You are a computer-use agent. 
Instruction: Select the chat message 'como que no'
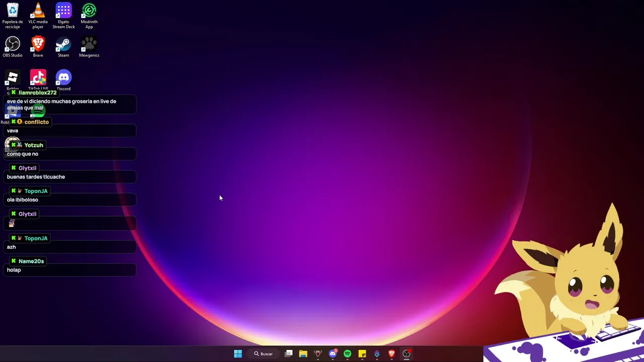click(x=23, y=154)
